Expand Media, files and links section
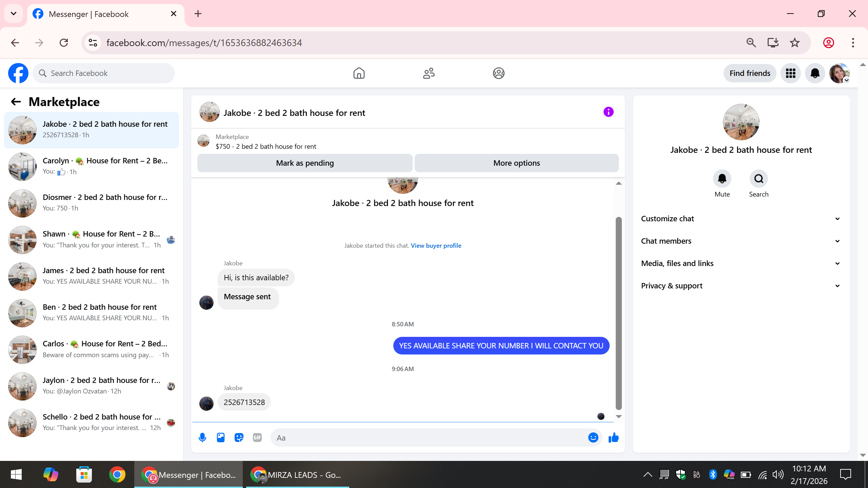The width and height of the screenshot is (868, 488). [x=741, y=263]
